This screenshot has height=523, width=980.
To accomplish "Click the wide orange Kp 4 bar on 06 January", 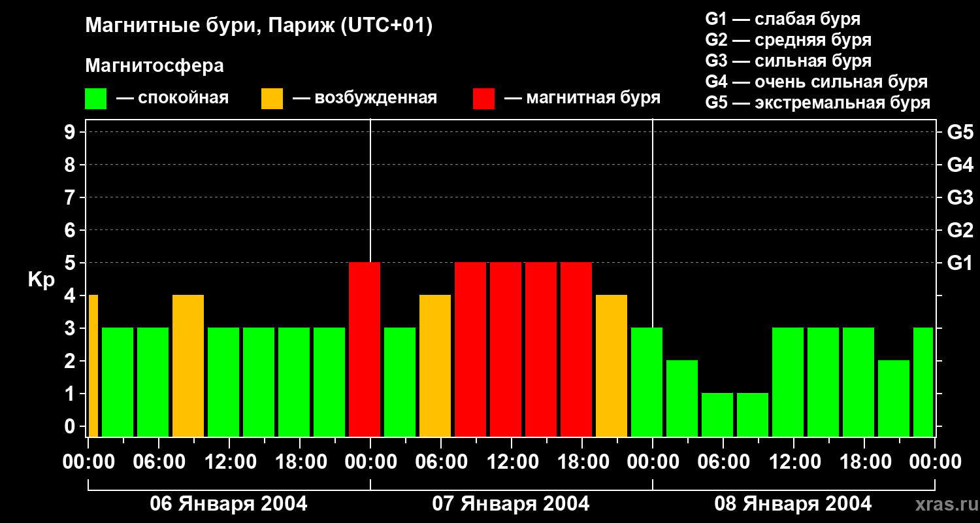I will point(188,365).
